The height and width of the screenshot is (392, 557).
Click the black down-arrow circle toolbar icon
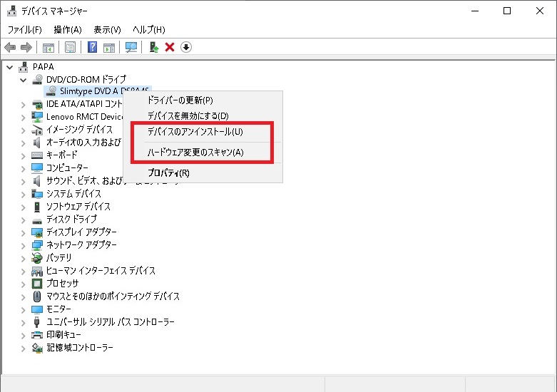tap(186, 47)
